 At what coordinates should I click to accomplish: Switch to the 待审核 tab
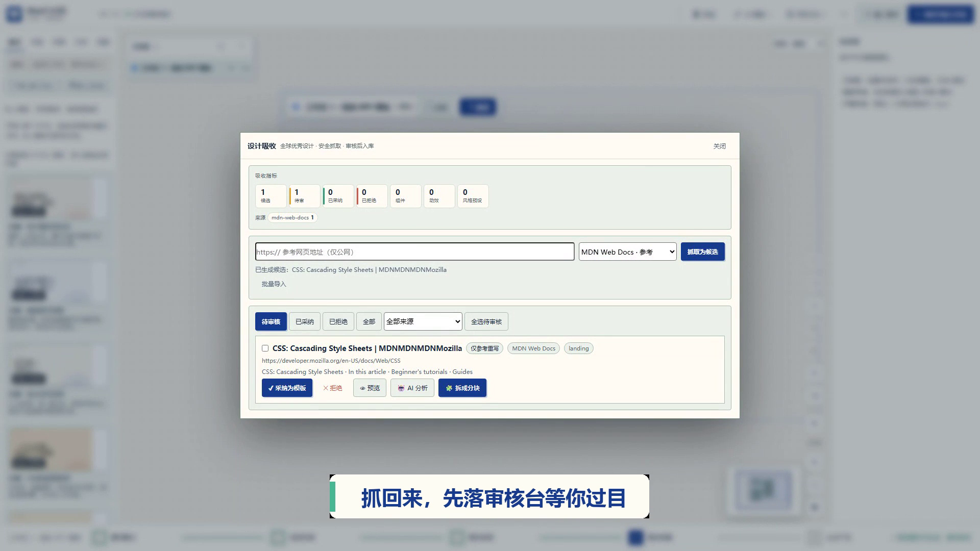coord(271,321)
